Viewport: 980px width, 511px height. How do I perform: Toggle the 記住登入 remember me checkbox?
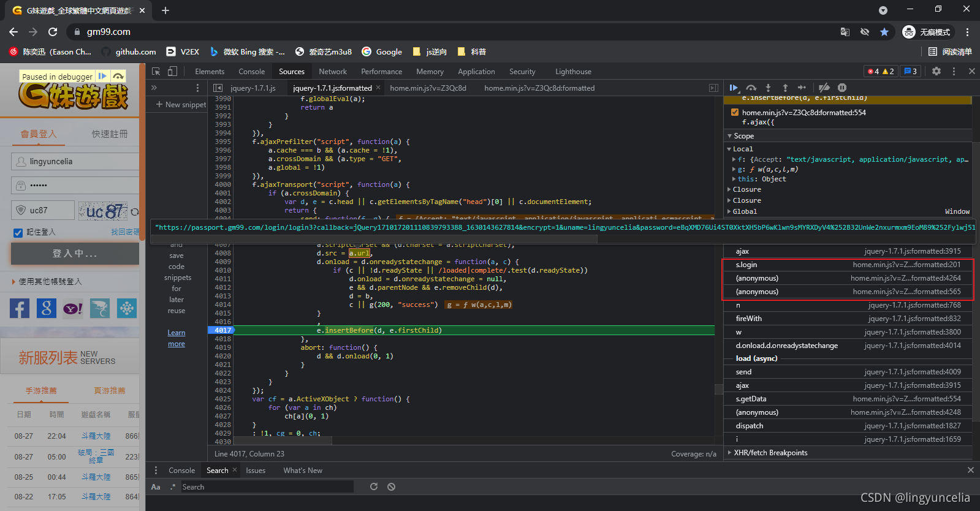coord(18,232)
